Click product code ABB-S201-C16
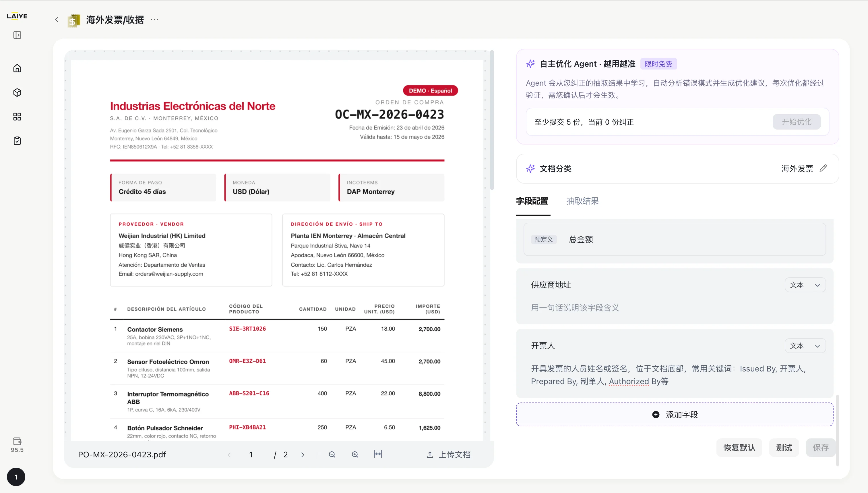 coord(249,393)
